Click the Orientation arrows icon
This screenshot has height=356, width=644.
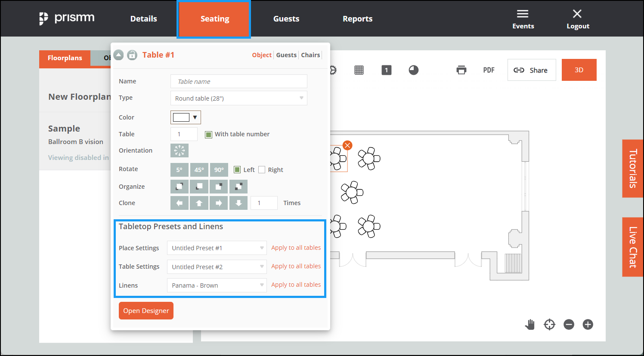pos(180,150)
